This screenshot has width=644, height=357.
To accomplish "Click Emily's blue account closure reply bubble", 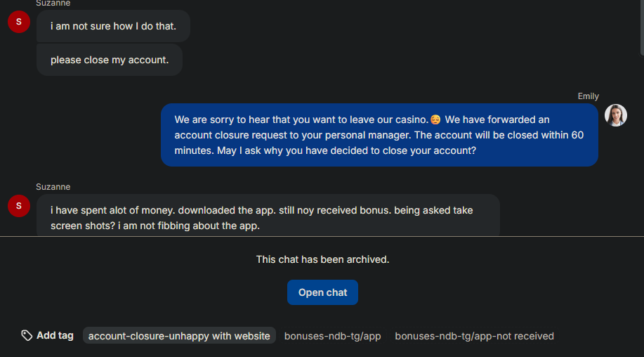I will pos(379,135).
